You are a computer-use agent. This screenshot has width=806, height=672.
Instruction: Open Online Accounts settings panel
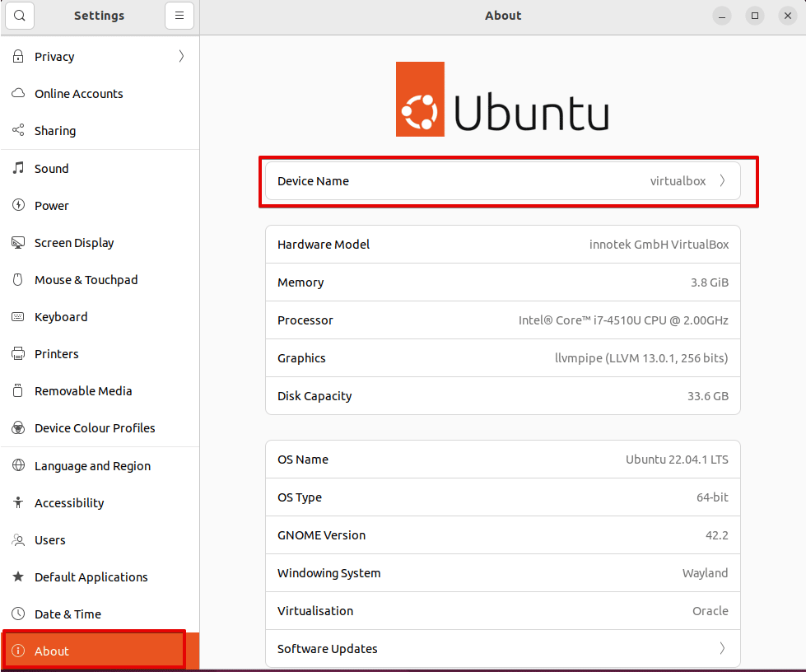point(100,94)
